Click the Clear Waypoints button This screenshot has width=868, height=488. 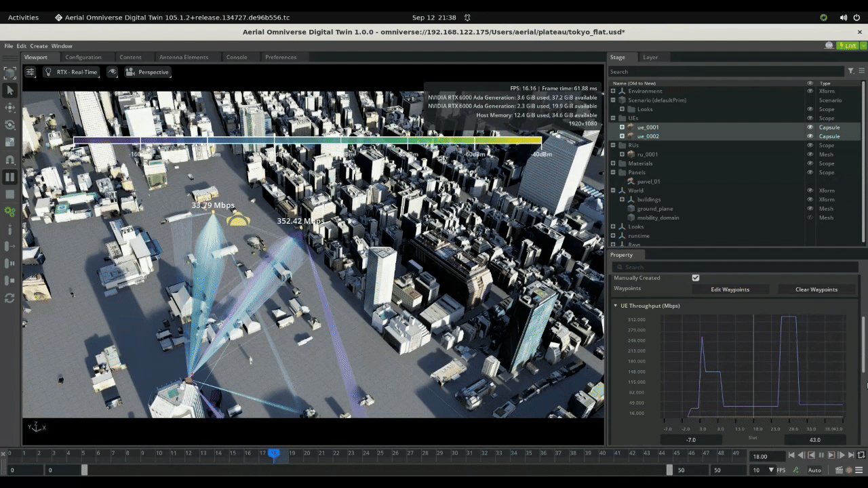pos(816,289)
